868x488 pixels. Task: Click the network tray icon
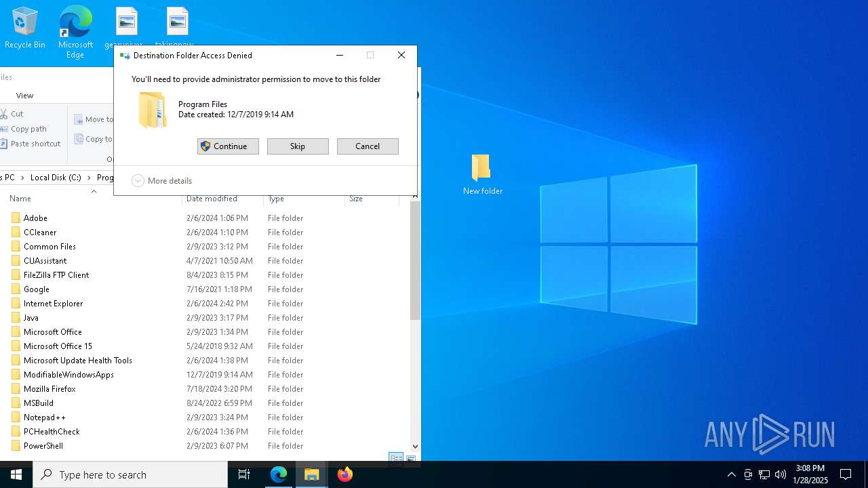764,474
